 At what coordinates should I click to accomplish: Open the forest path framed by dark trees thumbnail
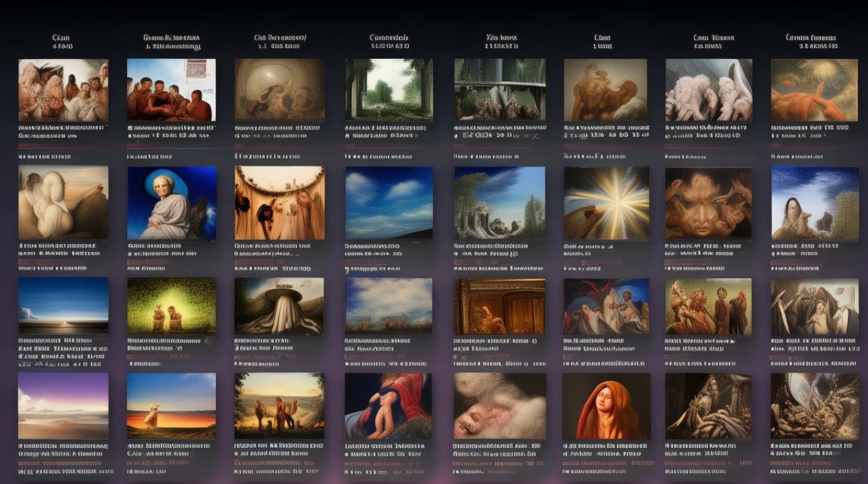point(389,90)
